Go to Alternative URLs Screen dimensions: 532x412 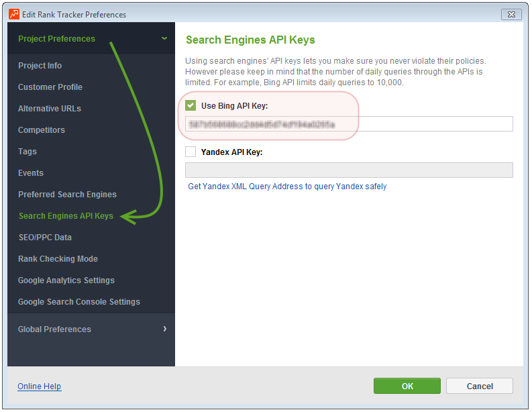pos(50,109)
